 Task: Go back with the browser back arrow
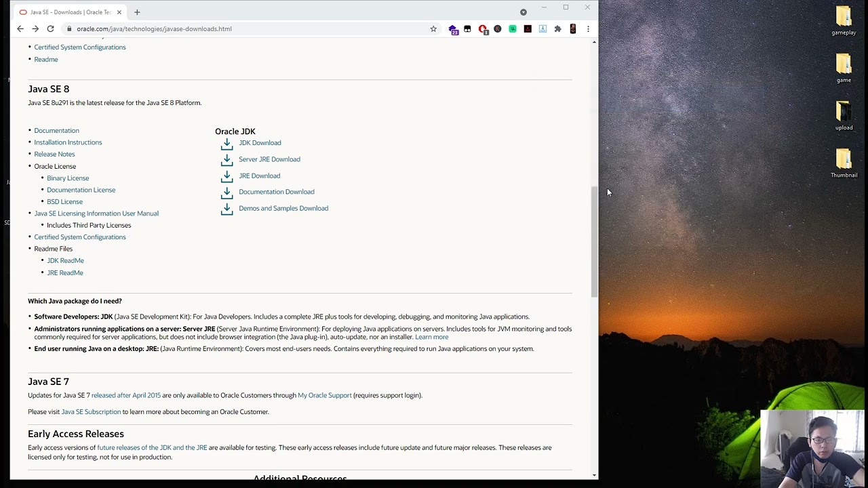pyautogui.click(x=20, y=28)
